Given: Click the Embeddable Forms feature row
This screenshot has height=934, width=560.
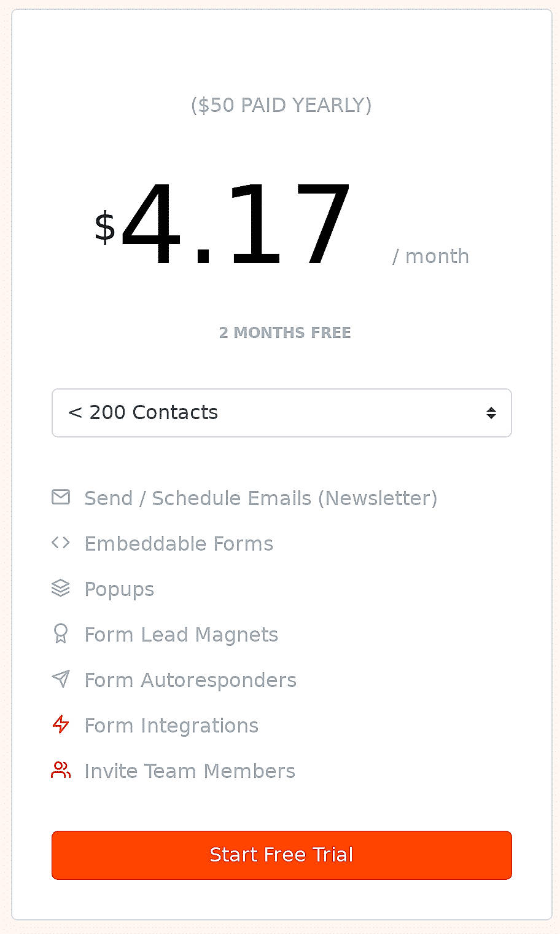Looking at the screenshot, I should 179,543.
